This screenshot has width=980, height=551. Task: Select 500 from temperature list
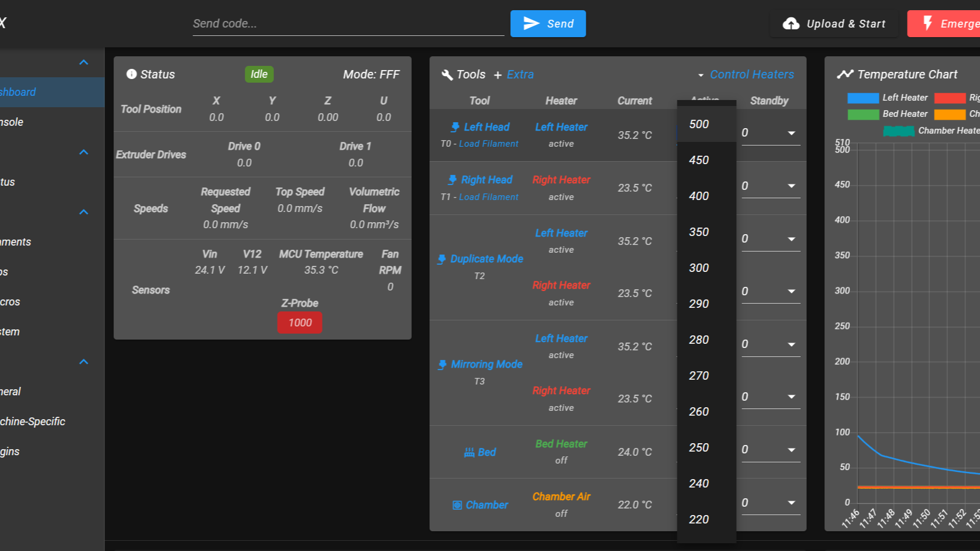707,124
